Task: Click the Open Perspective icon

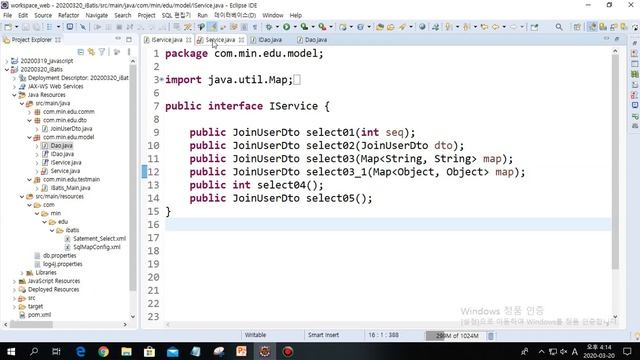Action: pos(577,27)
